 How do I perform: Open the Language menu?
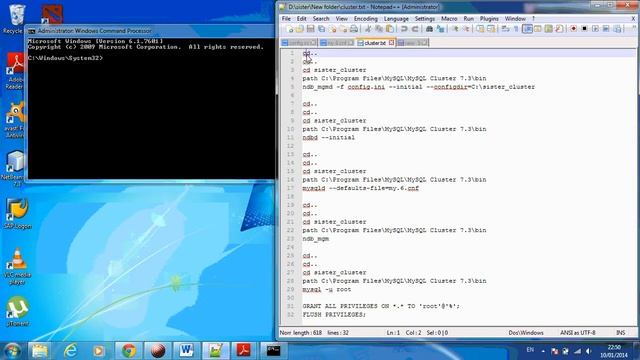[396, 19]
